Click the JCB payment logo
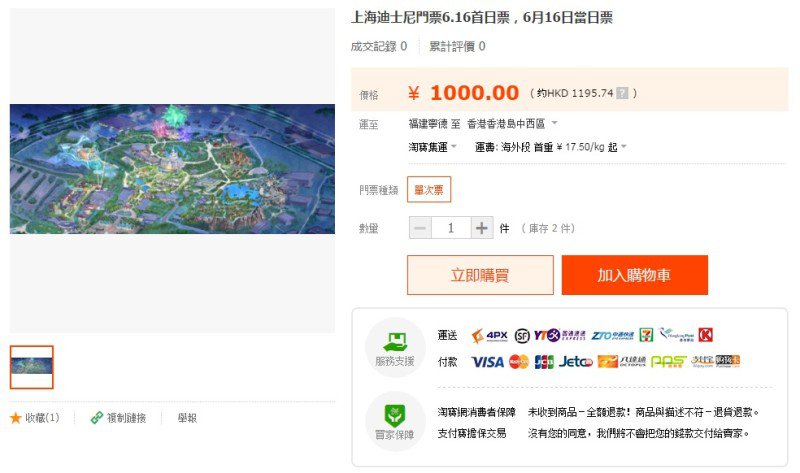Image resolution: width=800 pixels, height=473 pixels. tap(544, 362)
